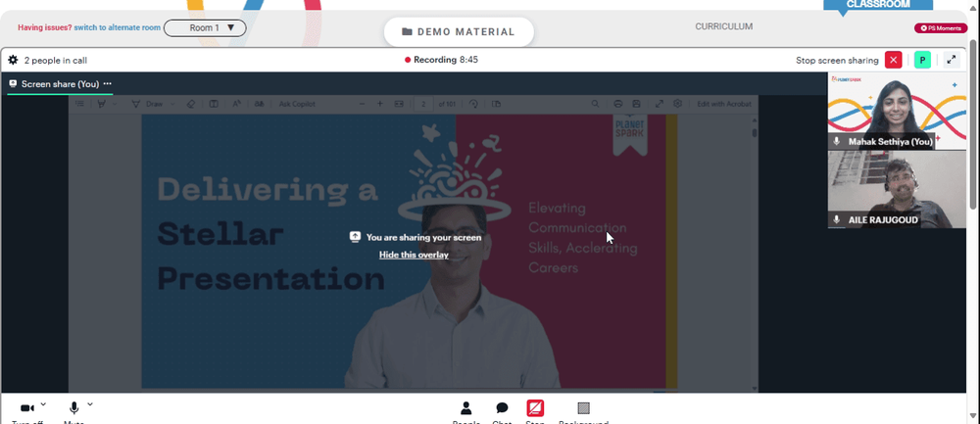
Task: Click Hide this overlay link
Action: click(414, 255)
